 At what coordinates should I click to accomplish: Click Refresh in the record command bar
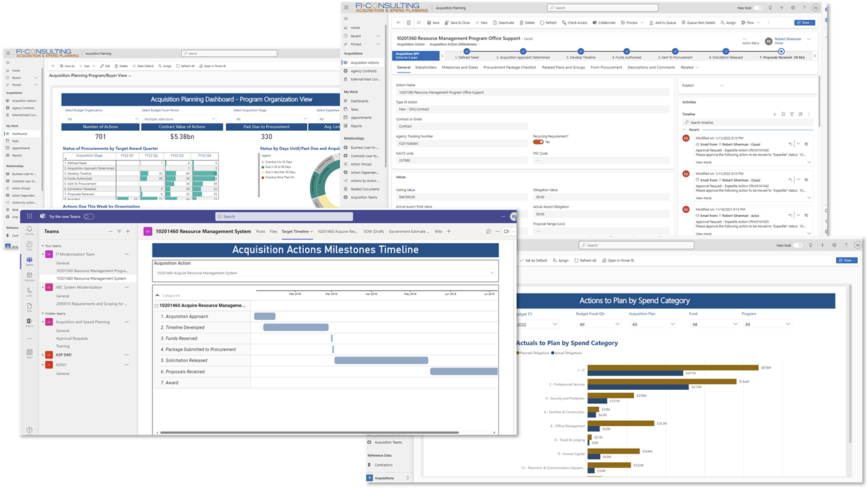548,22
